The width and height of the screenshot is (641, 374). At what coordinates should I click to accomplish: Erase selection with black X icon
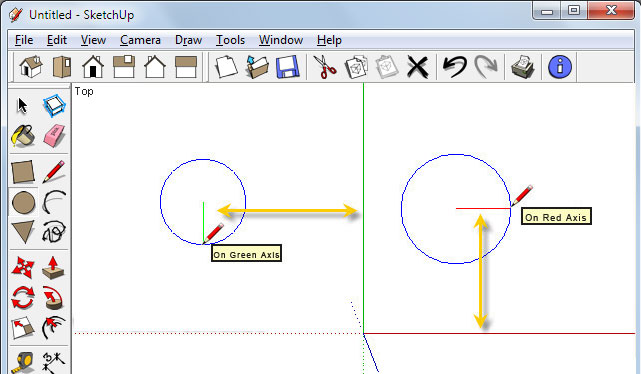point(417,67)
